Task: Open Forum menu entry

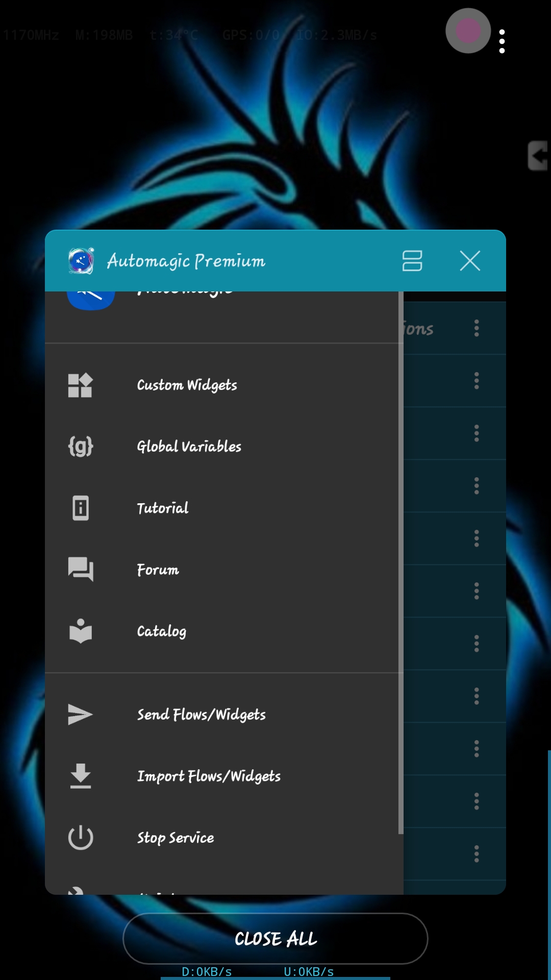Action: [224, 569]
